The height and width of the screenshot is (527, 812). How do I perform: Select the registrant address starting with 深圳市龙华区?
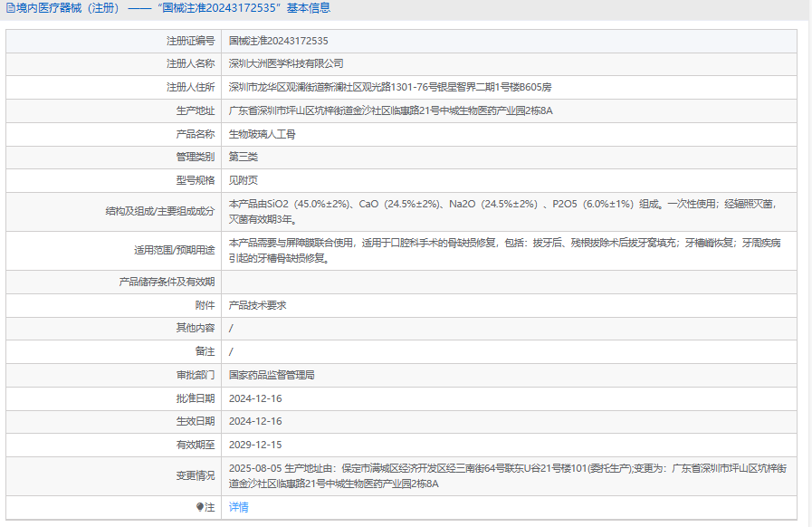click(x=390, y=87)
